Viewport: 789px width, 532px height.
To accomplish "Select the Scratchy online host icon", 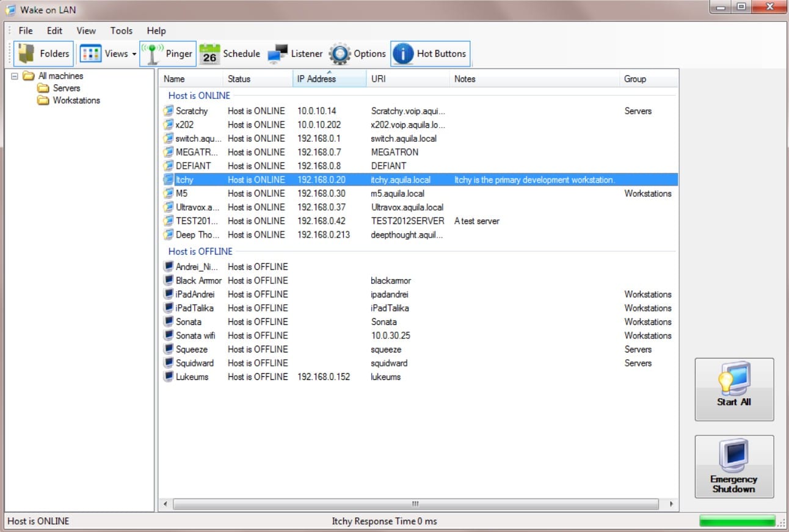I will (x=169, y=111).
